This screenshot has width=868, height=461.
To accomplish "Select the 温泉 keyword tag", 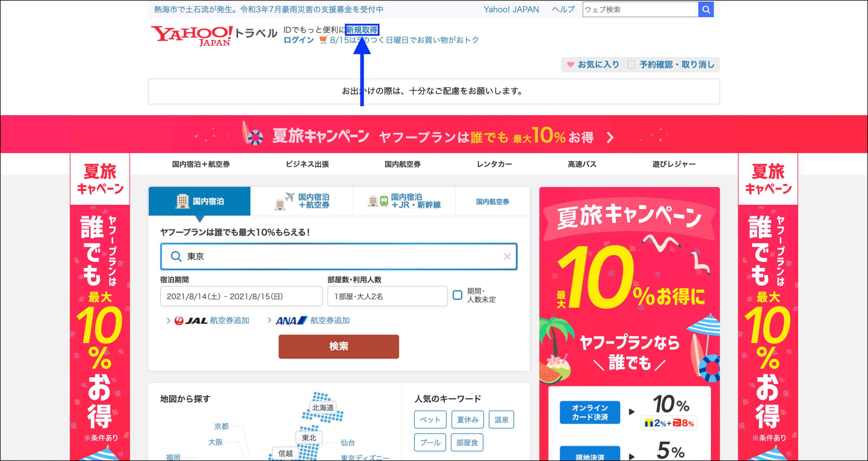I will coord(501,420).
